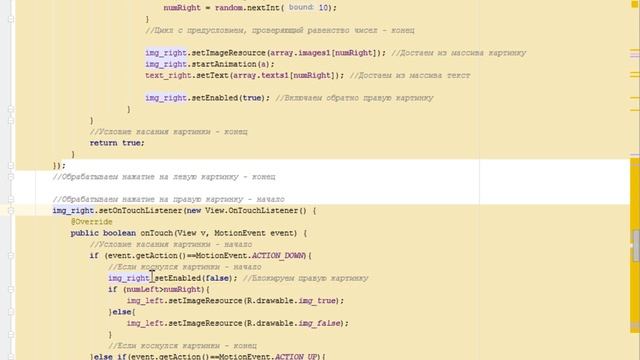Click comment 'Если коснулся картинки - начало'
This screenshot has height=360, width=640.
point(185,267)
